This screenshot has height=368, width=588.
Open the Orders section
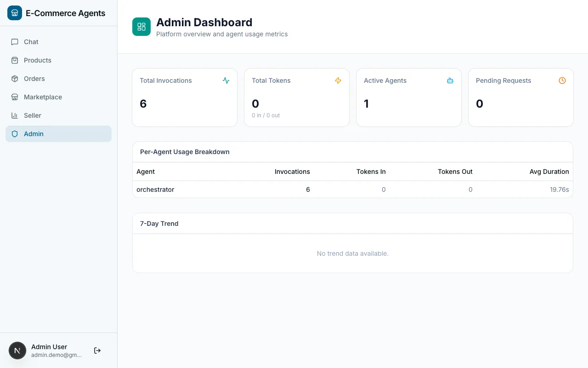(x=58, y=79)
